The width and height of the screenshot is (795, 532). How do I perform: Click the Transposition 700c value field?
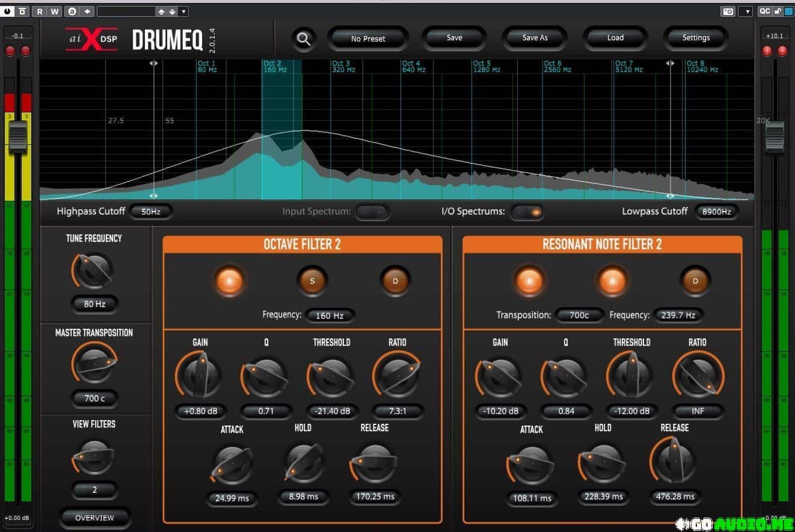579,315
